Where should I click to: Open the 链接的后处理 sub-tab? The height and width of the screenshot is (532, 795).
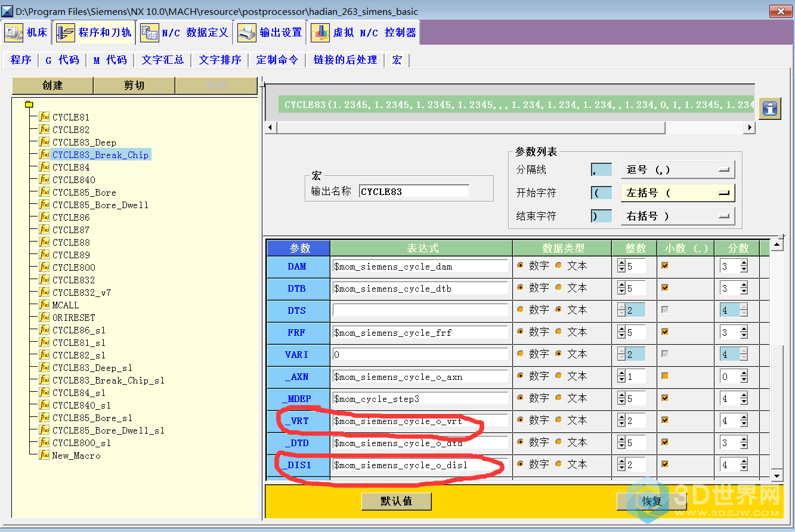click(345, 60)
